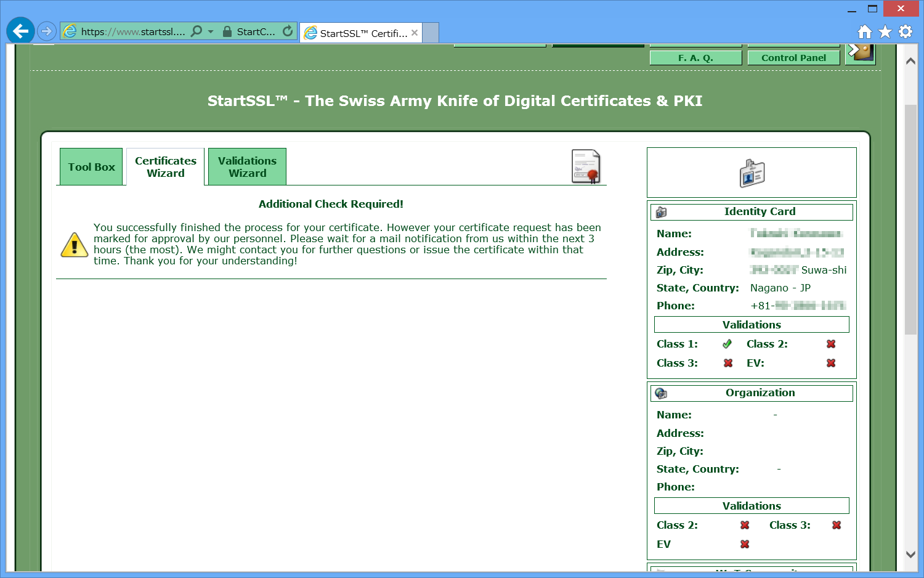This screenshot has width=924, height=578.
Task: Click the security lock icon in address bar
Action: point(227,31)
